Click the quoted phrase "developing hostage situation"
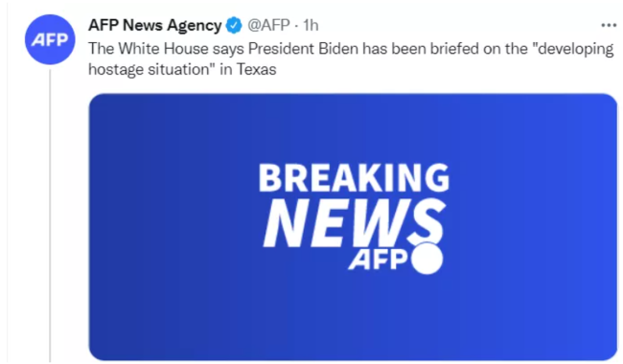 351,58
